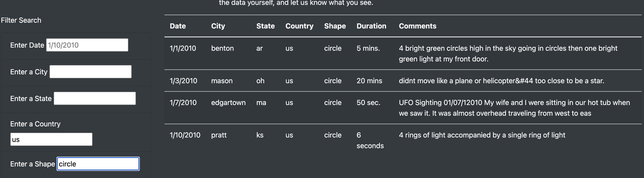The width and height of the screenshot is (644, 178).
Task: Click the Country column header
Action: click(299, 26)
